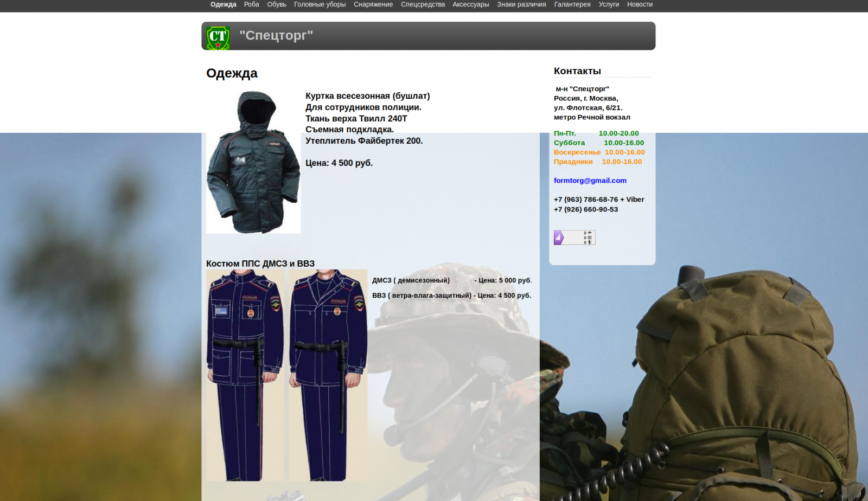This screenshot has width=868, height=501.
Task: Select Обувь in the top navigation
Action: (277, 4)
